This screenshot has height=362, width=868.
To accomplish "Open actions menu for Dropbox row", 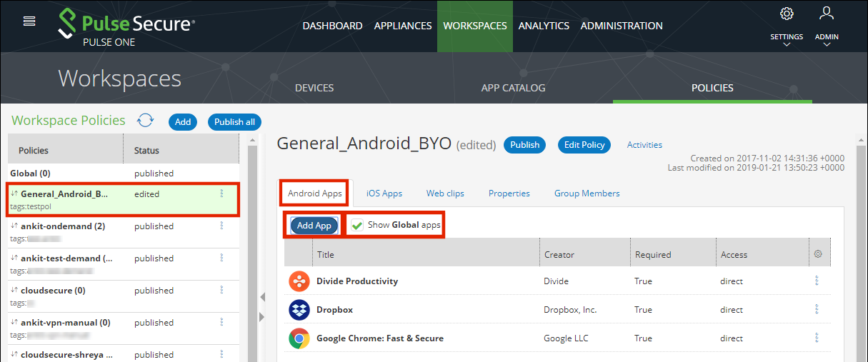I will click(x=817, y=310).
